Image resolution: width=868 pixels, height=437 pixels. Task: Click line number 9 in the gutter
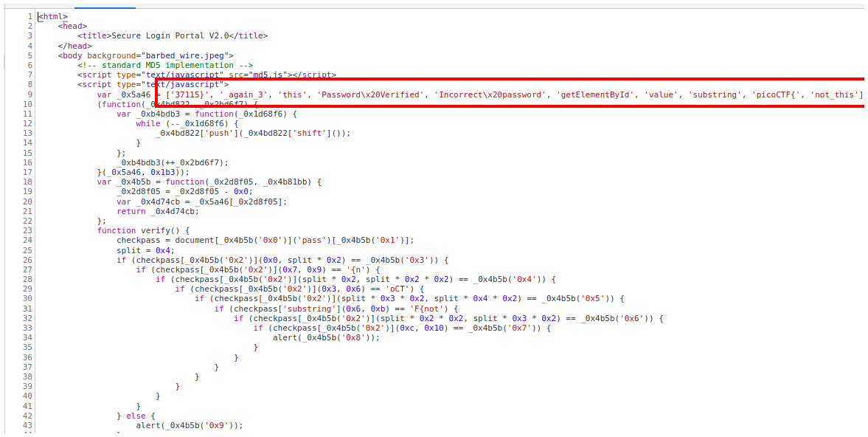[29, 94]
